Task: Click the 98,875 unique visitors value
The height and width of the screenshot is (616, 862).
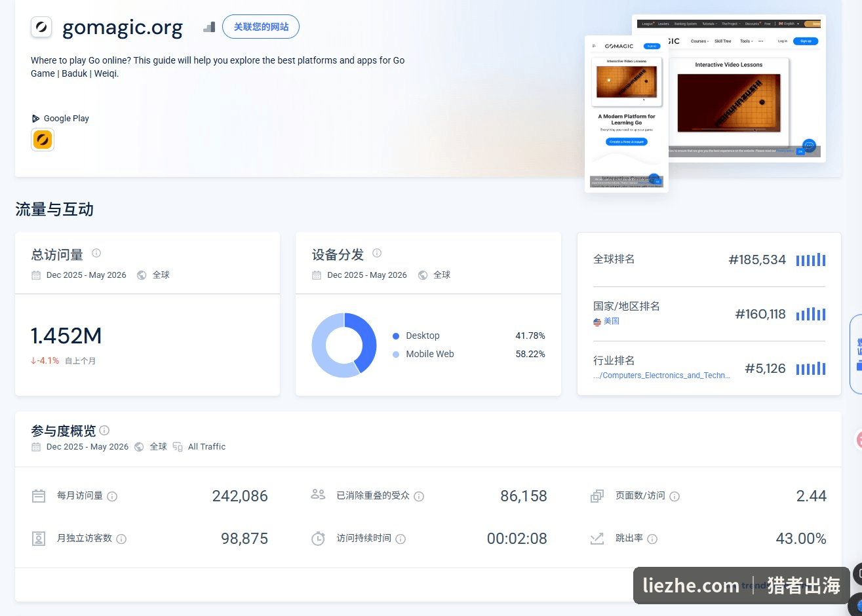Action: (245, 539)
